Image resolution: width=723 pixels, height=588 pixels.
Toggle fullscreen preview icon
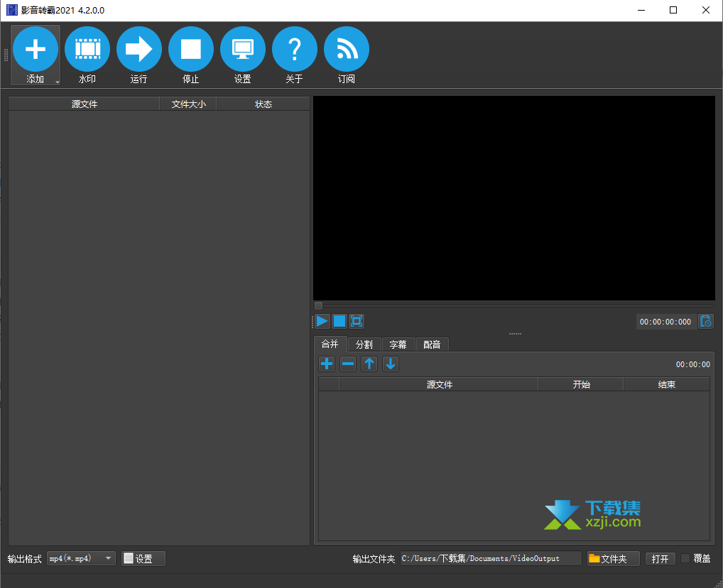pos(357,321)
